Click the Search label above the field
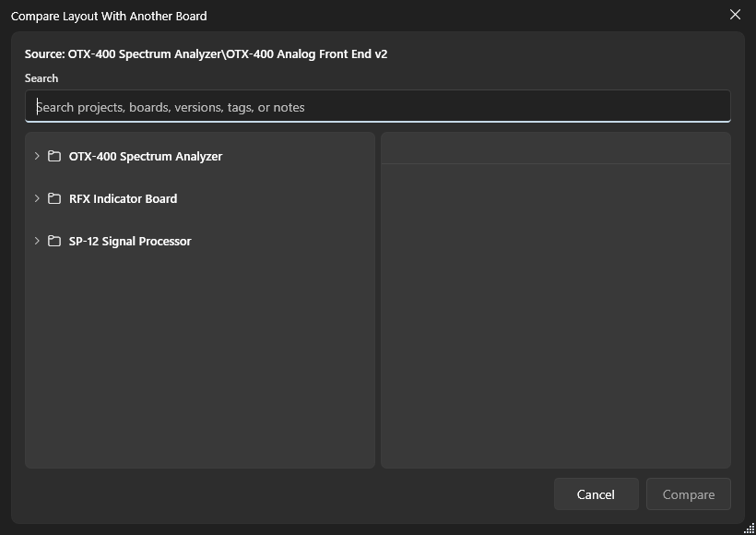Viewport: 756px width, 535px height. tap(41, 78)
